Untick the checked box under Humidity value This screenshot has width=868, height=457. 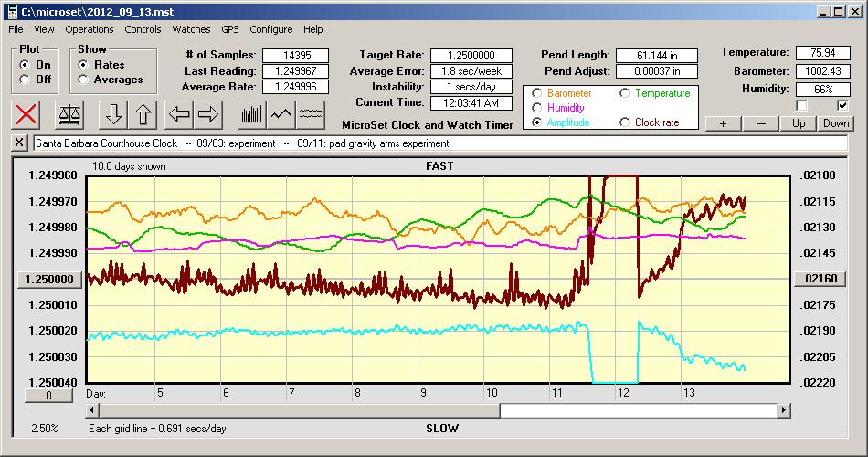pos(842,105)
